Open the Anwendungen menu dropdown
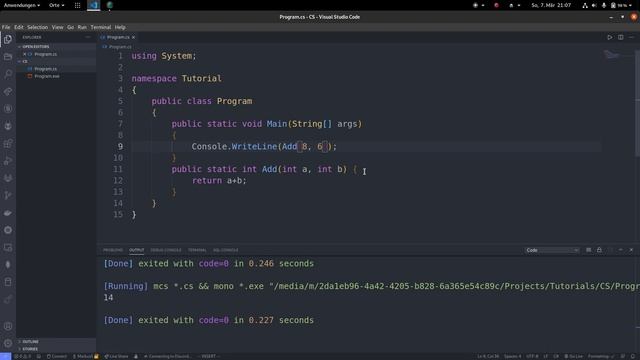Viewport: 640px width, 360px height. 22,5
